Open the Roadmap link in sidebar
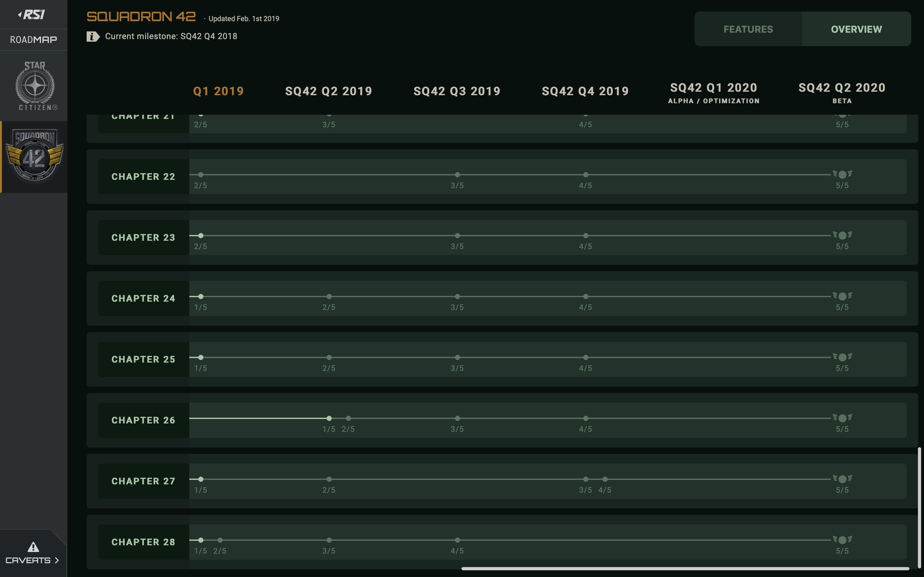The width and height of the screenshot is (924, 577). [x=34, y=40]
